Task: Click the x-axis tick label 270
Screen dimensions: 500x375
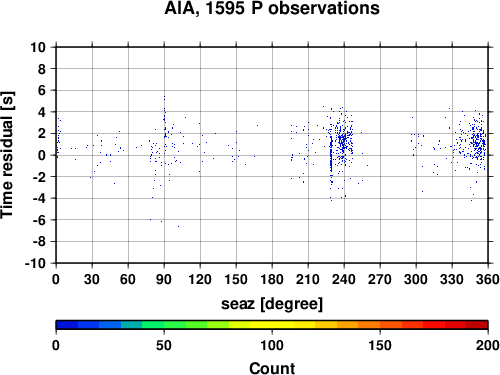Action: (x=380, y=279)
